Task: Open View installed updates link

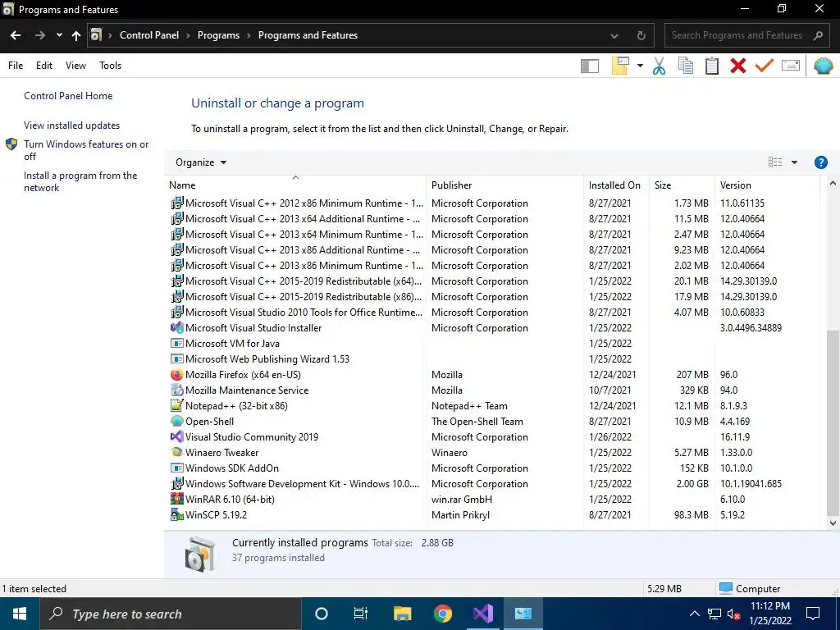Action: pyautogui.click(x=72, y=126)
